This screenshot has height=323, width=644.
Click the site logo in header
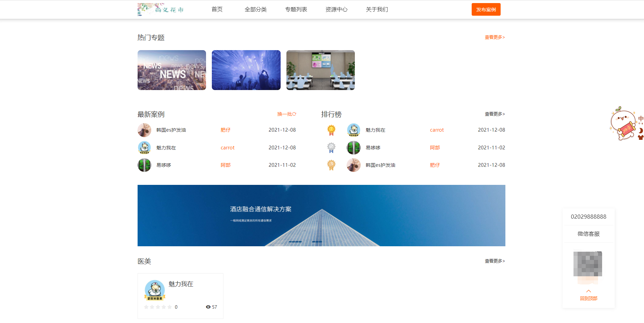(x=161, y=10)
